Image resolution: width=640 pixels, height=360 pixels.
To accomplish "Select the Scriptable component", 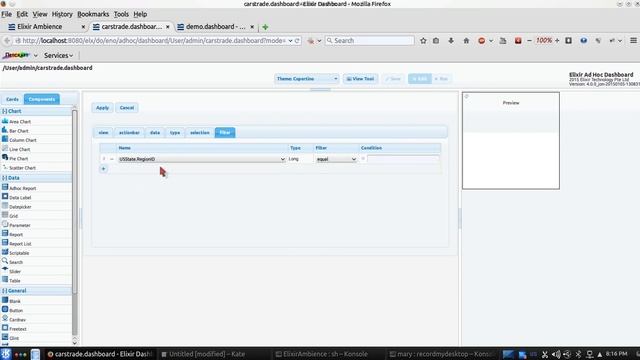I will tap(16, 253).
